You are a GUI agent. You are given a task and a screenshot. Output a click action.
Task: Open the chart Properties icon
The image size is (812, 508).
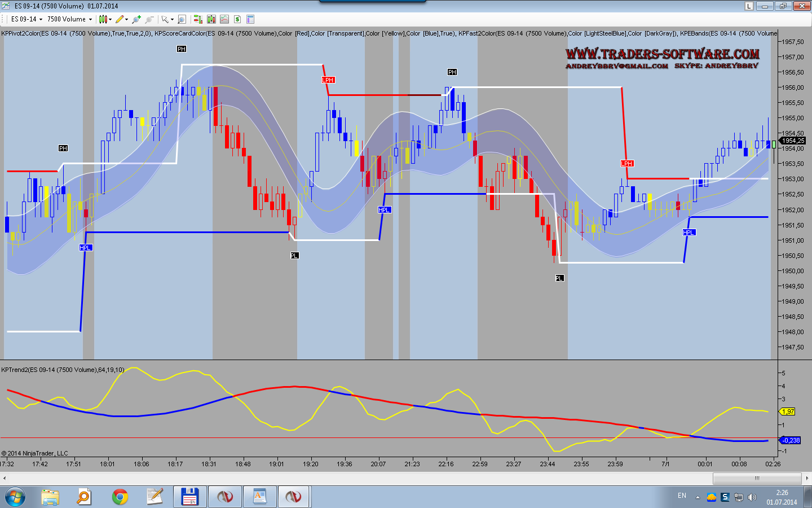(x=250, y=19)
